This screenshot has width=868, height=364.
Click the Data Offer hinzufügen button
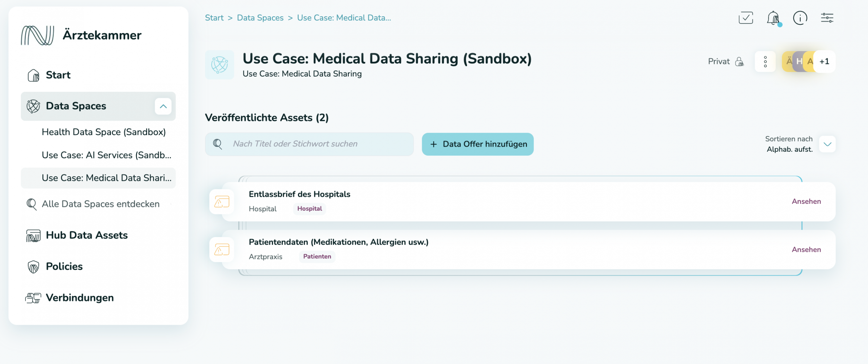477,144
